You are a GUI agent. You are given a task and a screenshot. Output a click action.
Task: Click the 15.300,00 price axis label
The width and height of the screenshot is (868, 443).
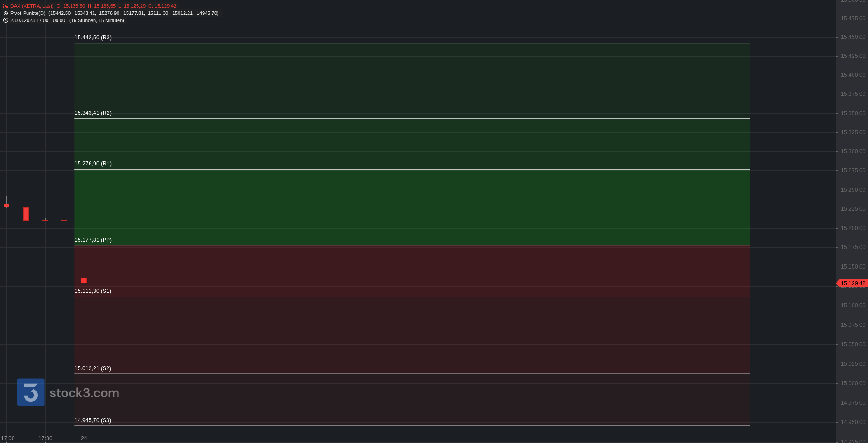[853, 151]
